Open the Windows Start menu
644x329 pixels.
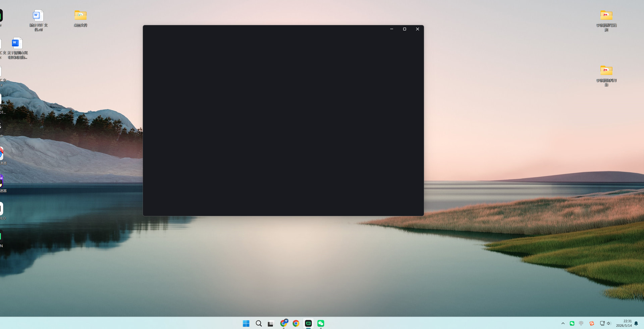click(246, 323)
